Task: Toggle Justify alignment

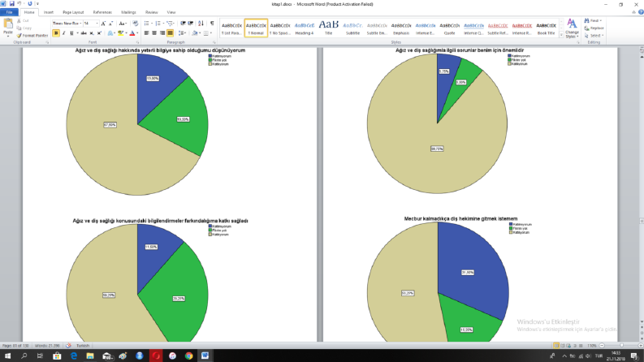Action: tap(170, 33)
